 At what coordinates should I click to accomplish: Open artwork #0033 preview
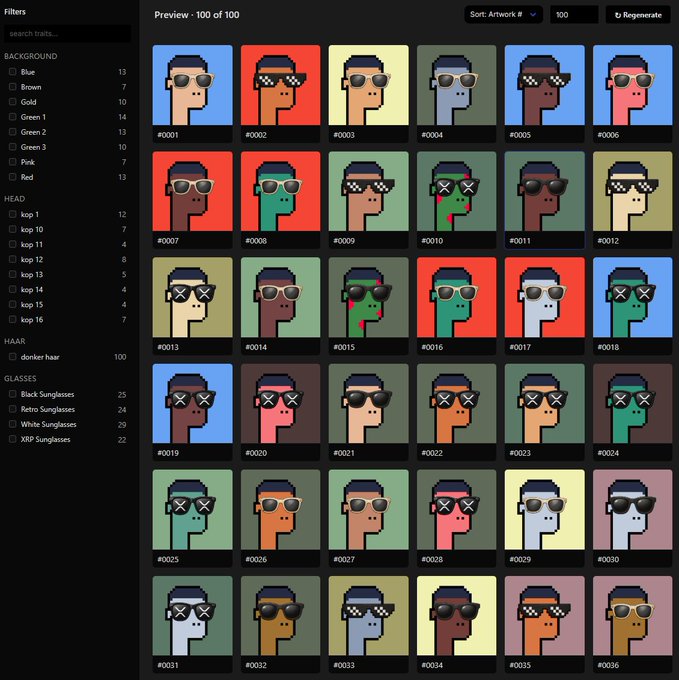[369, 616]
